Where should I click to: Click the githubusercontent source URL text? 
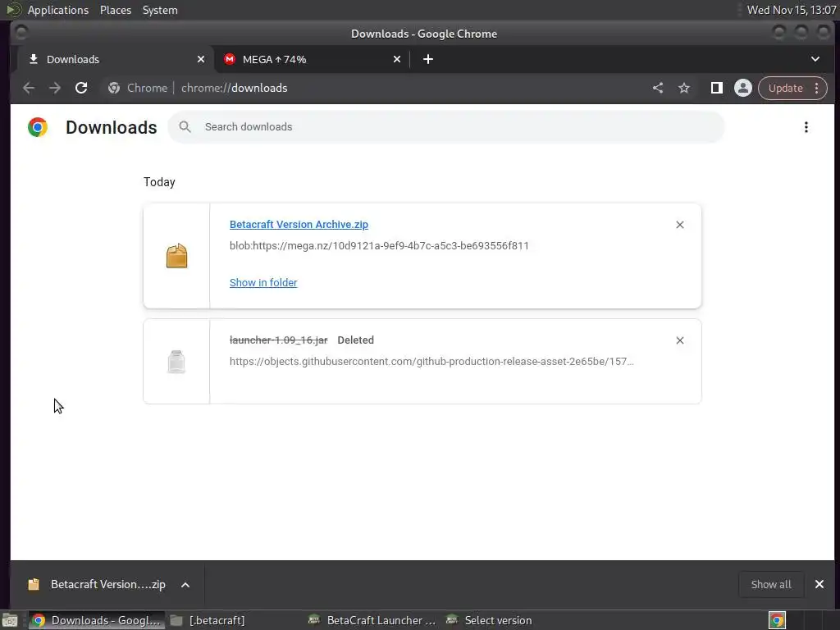[x=431, y=362]
